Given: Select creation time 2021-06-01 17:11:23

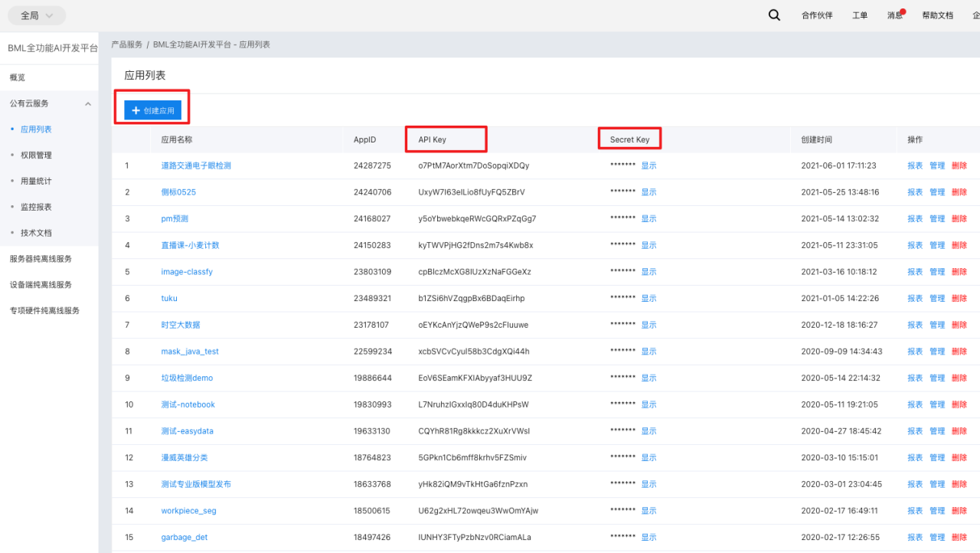Looking at the screenshot, I should pyautogui.click(x=838, y=165).
